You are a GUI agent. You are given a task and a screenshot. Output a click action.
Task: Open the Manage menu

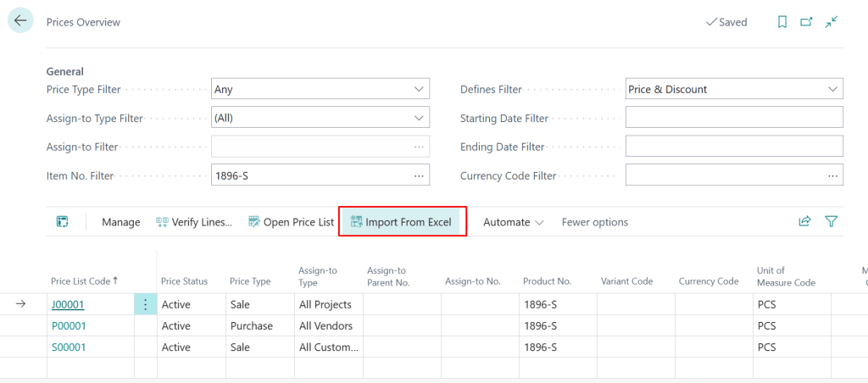tap(120, 222)
